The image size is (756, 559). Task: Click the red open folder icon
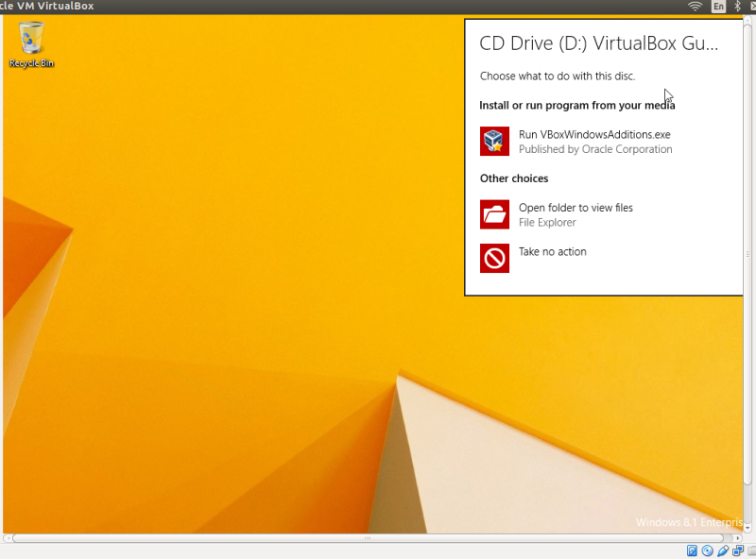click(x=494, y=214)
